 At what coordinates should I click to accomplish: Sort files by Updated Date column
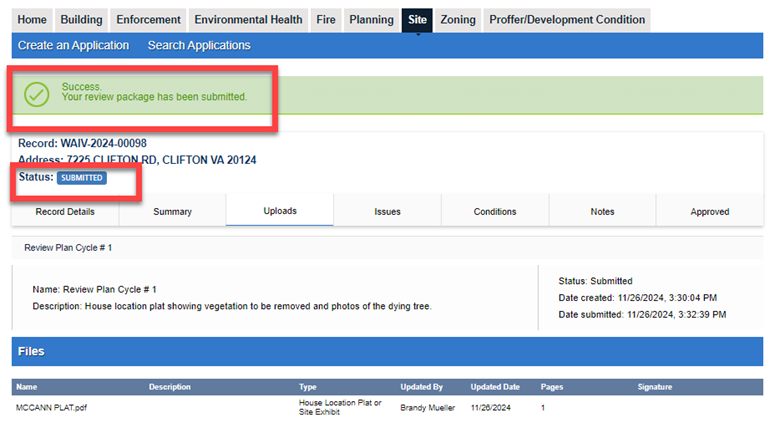pyautogui.click(x=495, y=387)
